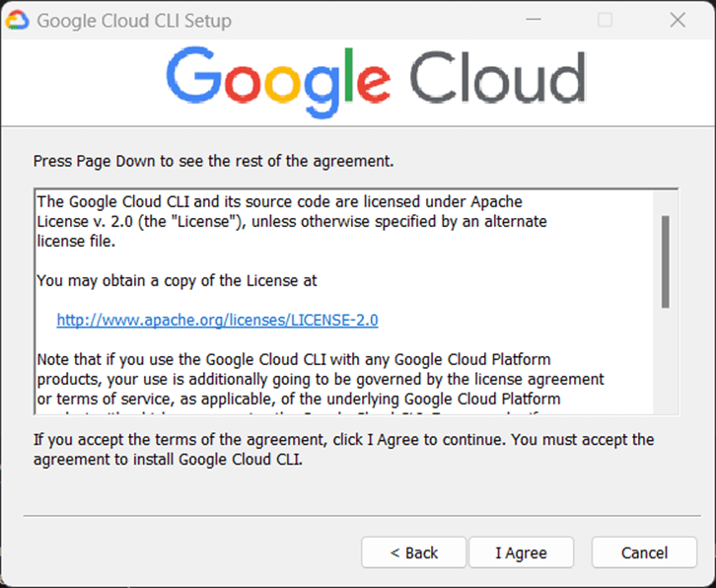Click the first paragraph about Apache License v. 2.0
This screenshot has height=588, width=716.
click(291, 221)
